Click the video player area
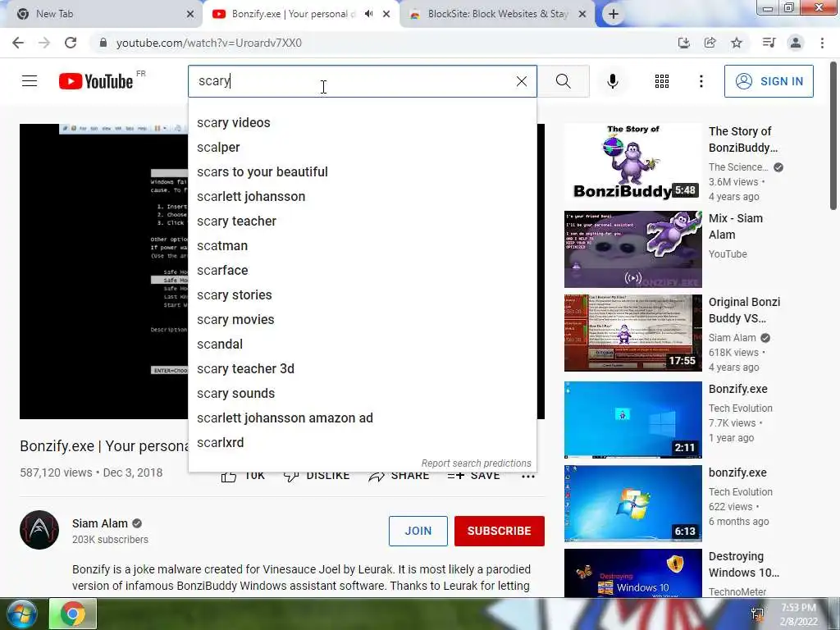Screen dimensions: 840x630 click(x=103, y=272)
